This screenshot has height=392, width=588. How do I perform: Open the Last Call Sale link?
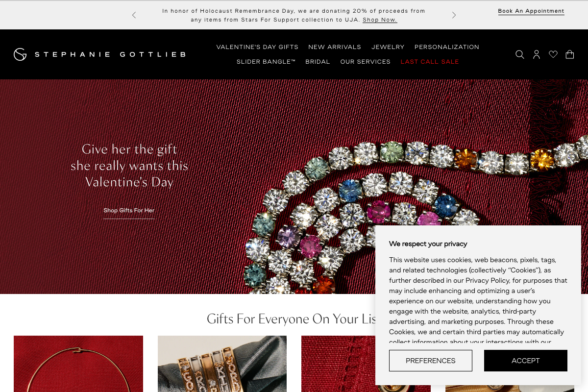tap(430, 62)
